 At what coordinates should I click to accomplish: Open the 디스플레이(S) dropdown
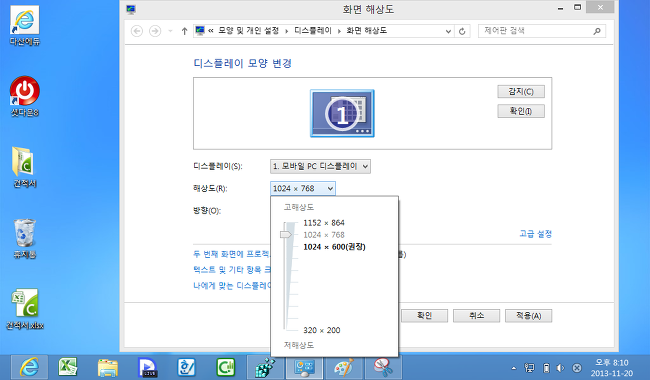(x=320, y=166)
